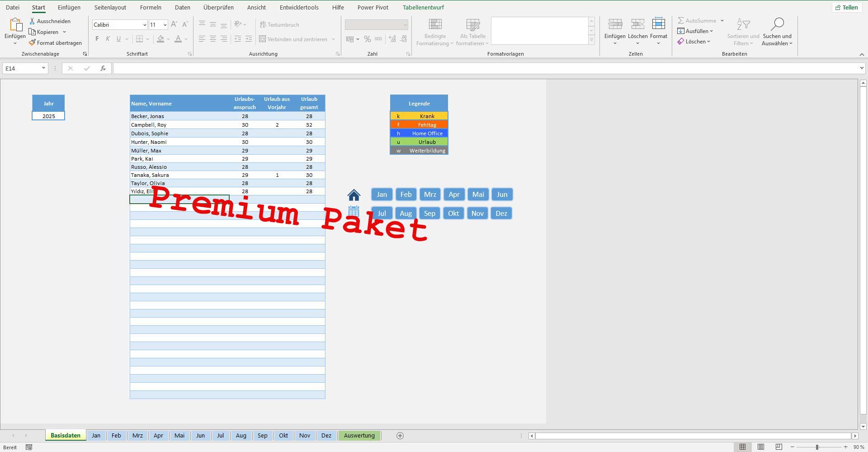This screenshot has height=452, width=868.
Task: Click the Okt month navigation button
Action: click(x=453, y=214)
